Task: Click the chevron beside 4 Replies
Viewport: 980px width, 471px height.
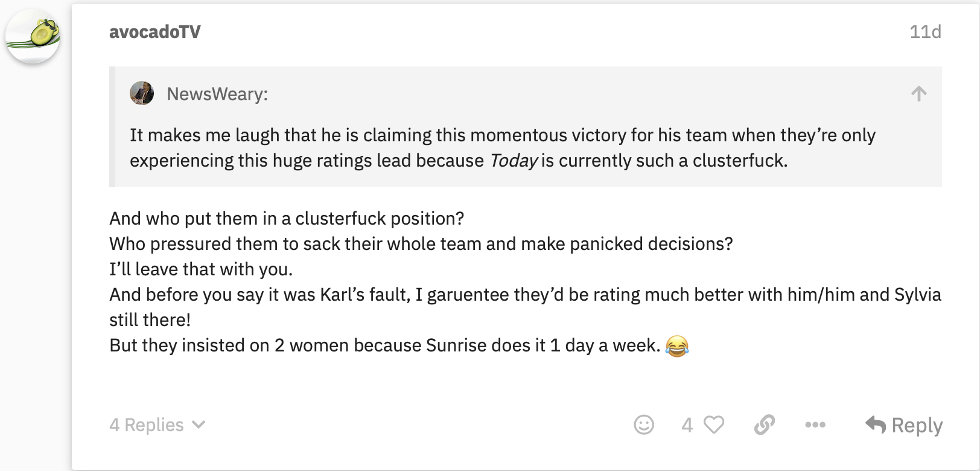Action: [x=199, y=425]
